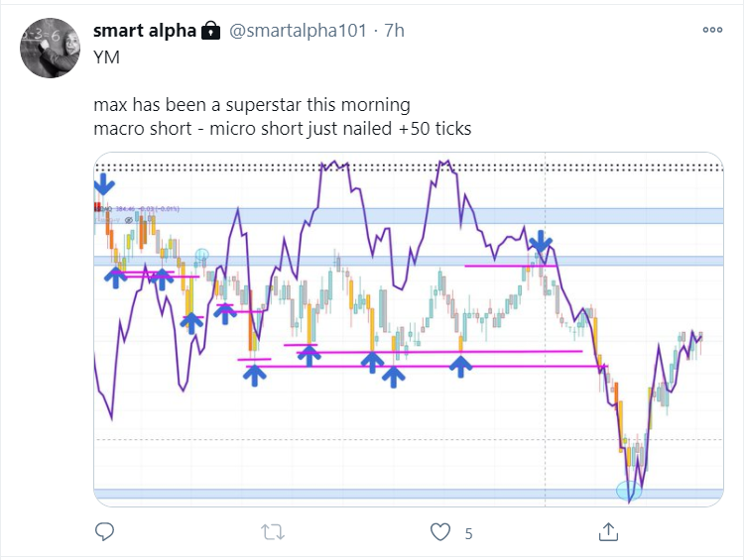Click the reply speech bubble icon
The width and height of the screenshot is (745, 560).
tap(106, 532)
